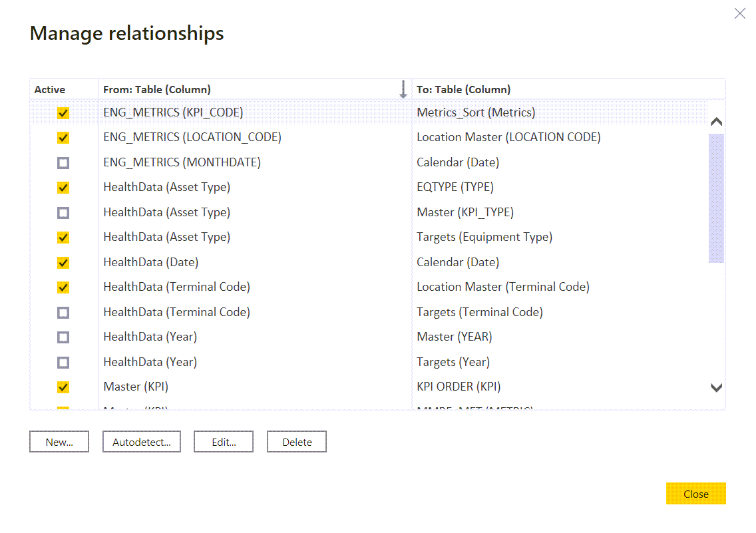This screenshot has height=533, width=756.
Task: Click the vertical scrollbar thumb of the list
Action: (x=717, y=198)
